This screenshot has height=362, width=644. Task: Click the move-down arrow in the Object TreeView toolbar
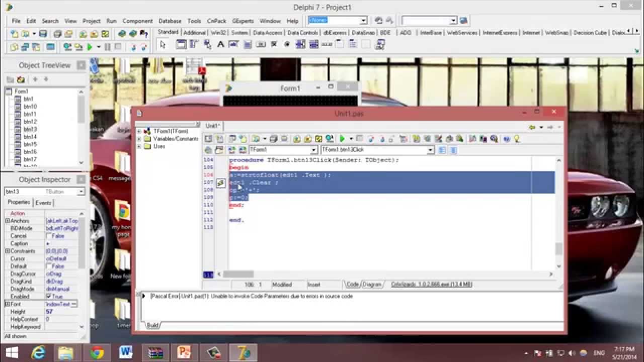(x=46, y=79)
